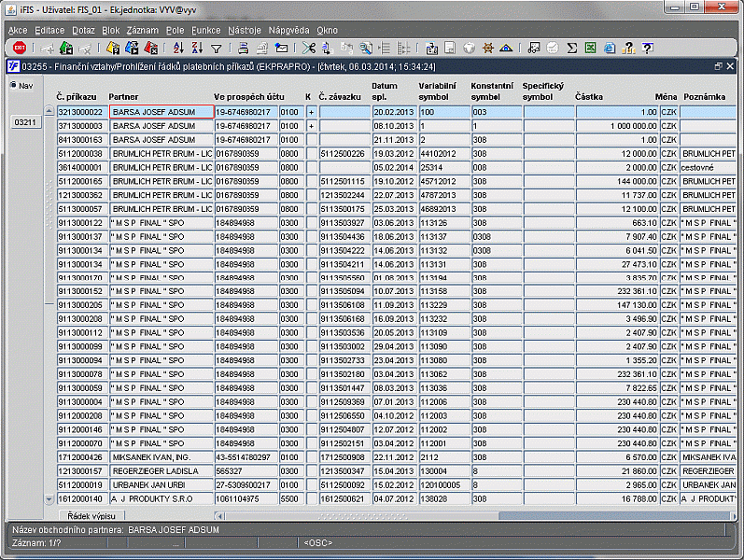Open the Akce menu

(x=18, y=31)
